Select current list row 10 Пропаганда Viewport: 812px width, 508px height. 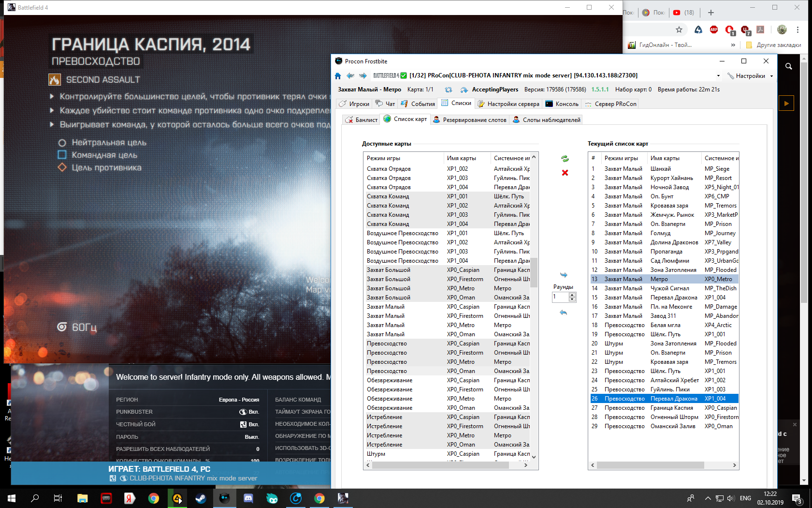point(664,252)
